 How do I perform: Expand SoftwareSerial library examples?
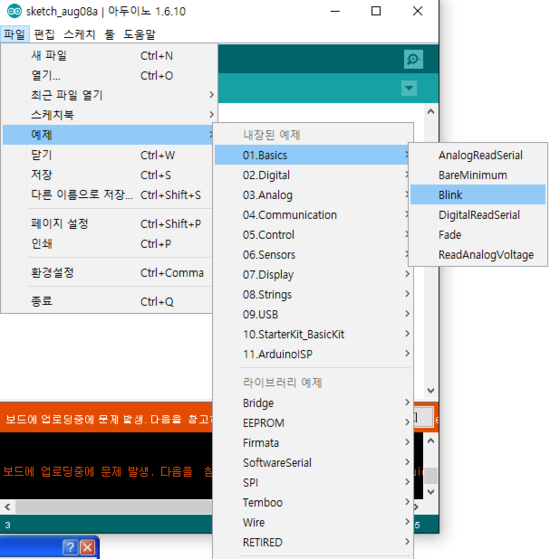coord(313,463)
